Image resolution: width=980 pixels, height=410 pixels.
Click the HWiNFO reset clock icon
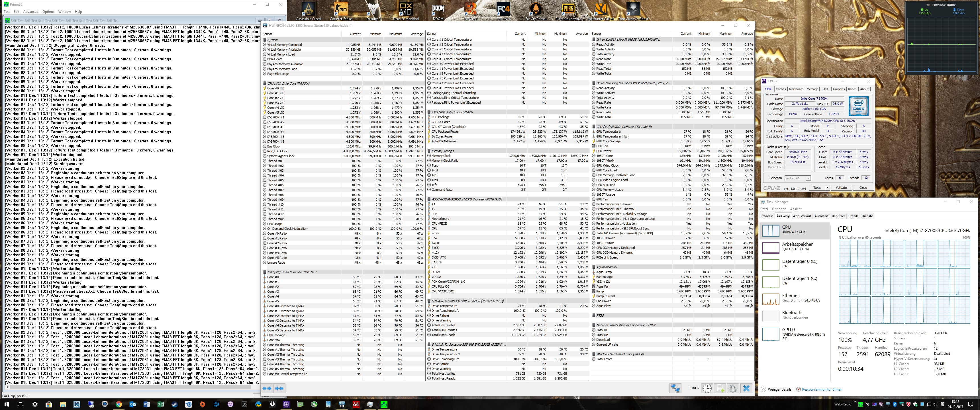[x=707, y=388]
